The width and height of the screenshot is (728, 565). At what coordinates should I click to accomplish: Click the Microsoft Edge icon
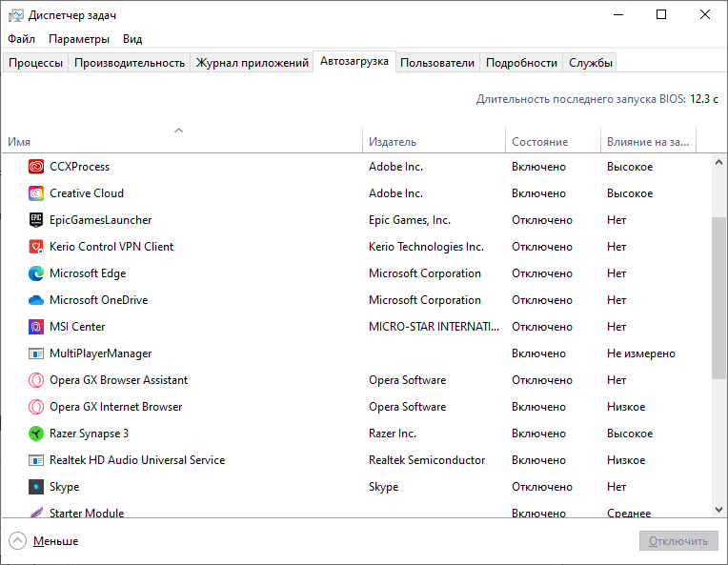point(36,273)
